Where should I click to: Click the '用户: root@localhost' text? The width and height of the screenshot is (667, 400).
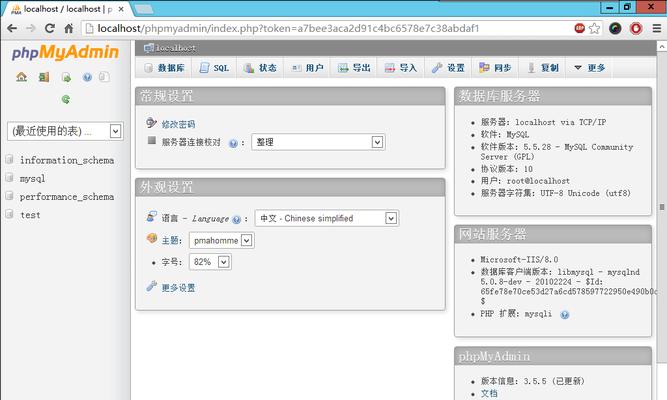[525, 181]
